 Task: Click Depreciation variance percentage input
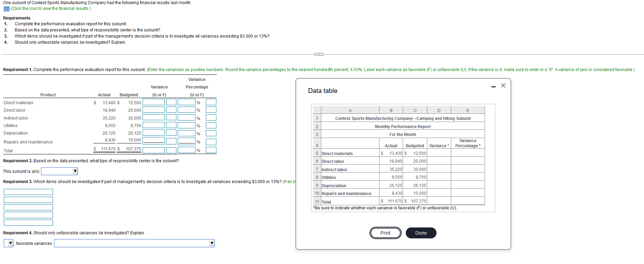(x=187, y=133)
